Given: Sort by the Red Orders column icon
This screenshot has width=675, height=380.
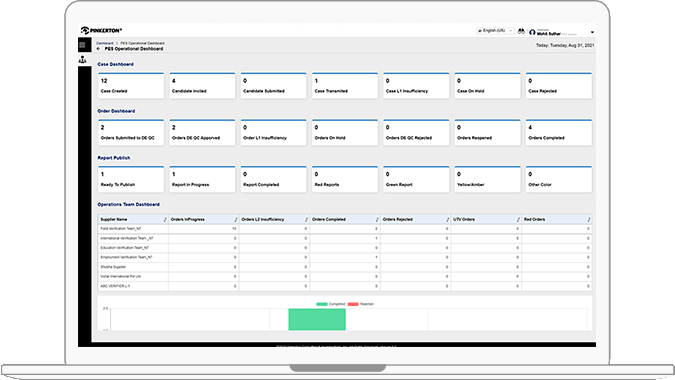Looking at the screenshot, I should [588, 219].
